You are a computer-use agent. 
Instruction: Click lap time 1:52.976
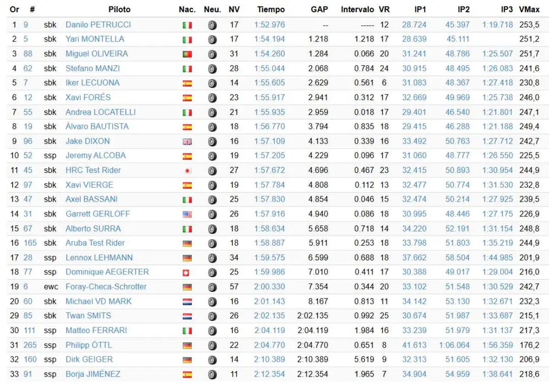coord(269,24)
